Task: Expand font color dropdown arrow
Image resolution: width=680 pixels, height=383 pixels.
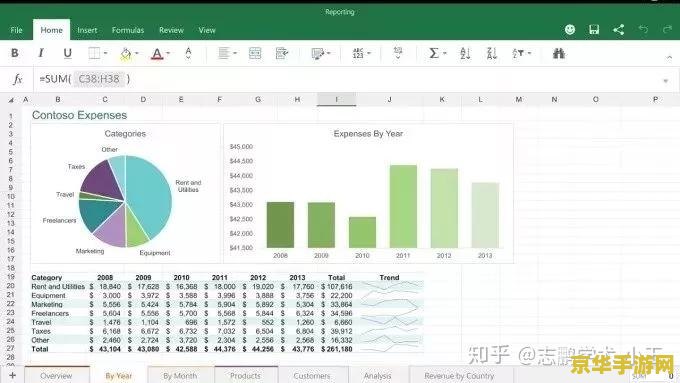Action: [168, 53]
